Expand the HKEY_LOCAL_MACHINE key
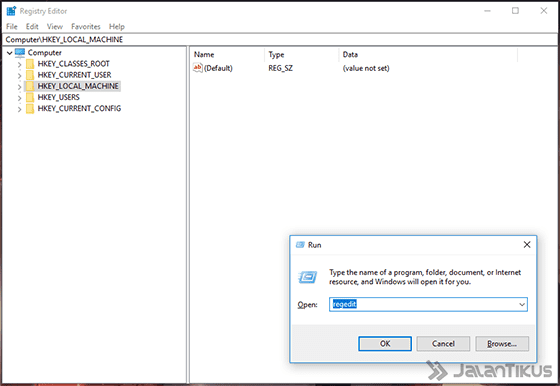The width and height of the screenshot is (560, 386). pyautogui.click(x=20, y=87)
